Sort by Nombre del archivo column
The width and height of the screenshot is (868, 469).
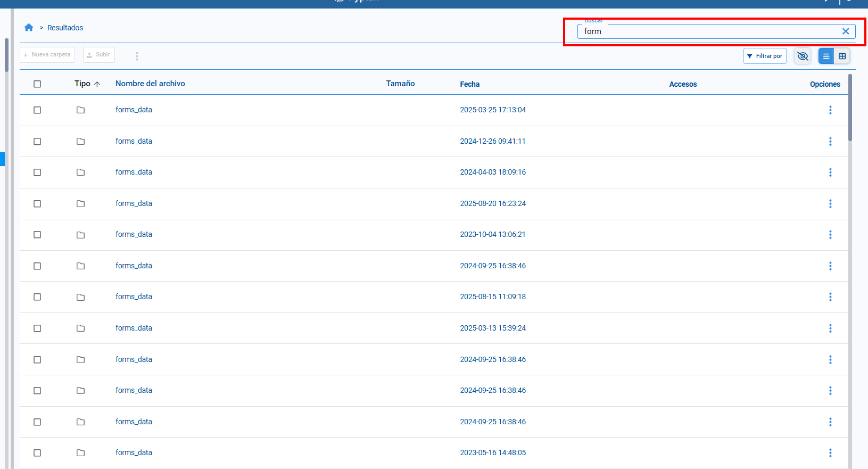tap(150, 84)
